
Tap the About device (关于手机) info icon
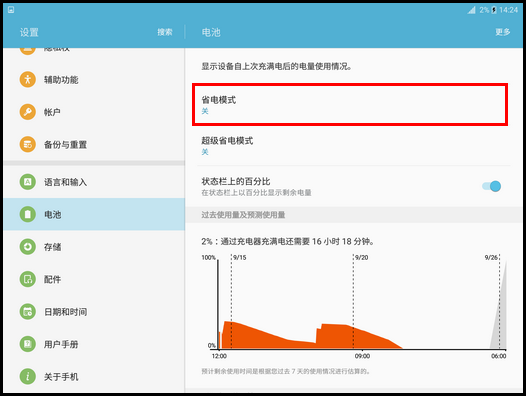pos(28,376)
